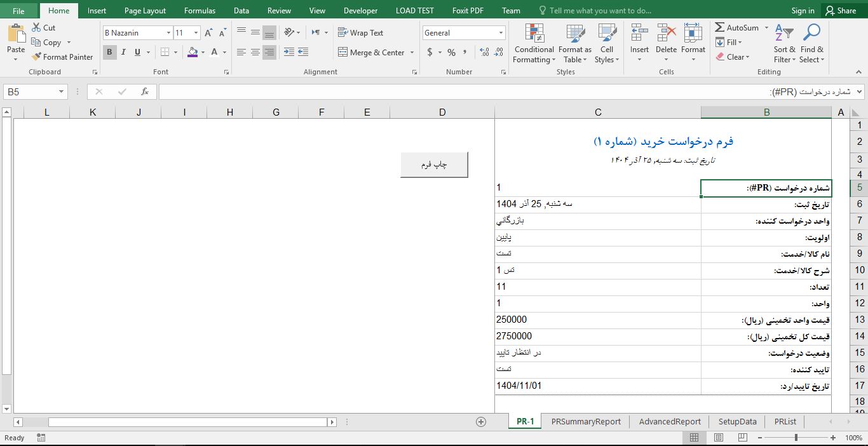Switch to the PRSummaryReport sheet tab
Viewport: 868px width, 446px height.
(x=585, y=421)
